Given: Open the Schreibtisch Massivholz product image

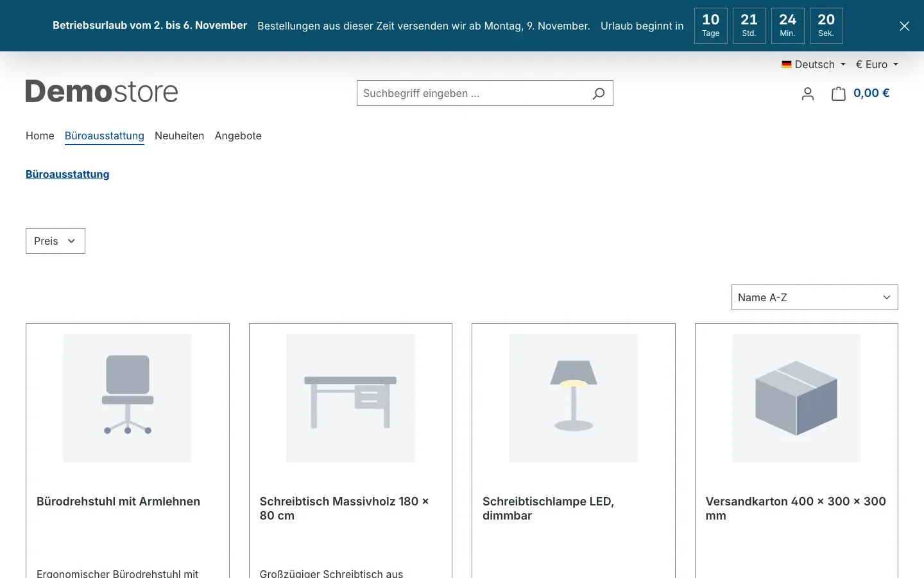Looking at the screenshot, I should click(x=350, y=398).
